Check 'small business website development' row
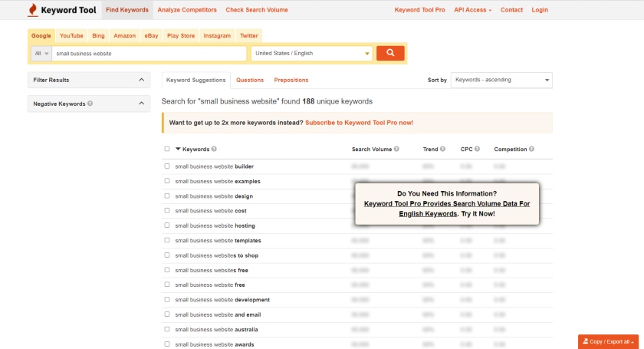Image resolution: width=644 pixels, height=349 pixels. (167, 299)
